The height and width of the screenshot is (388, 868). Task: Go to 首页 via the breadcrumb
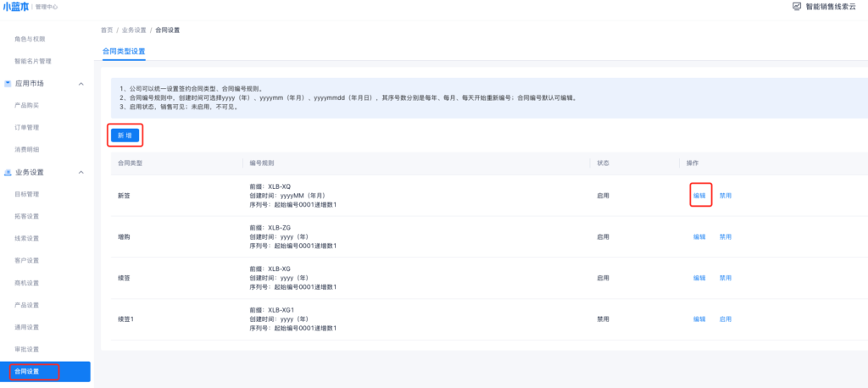106,30
